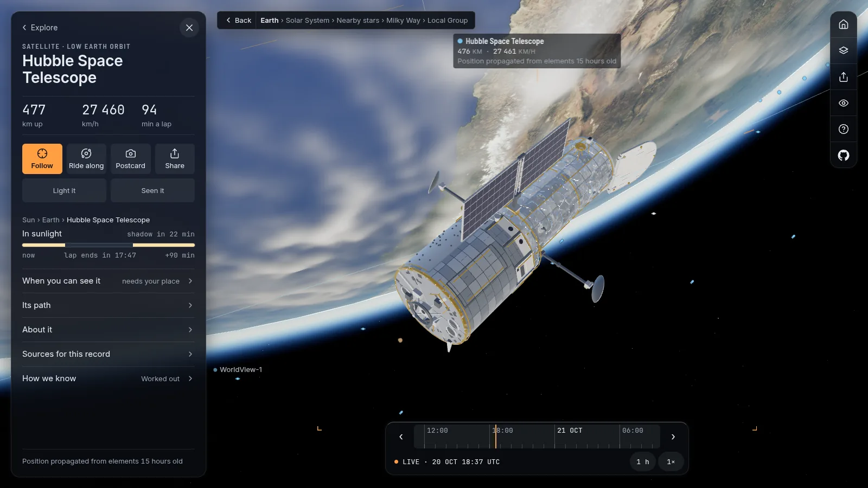Click the Back button in breadcrumb bar
Viewport: 868px width, 488px height.
(x=238, y=21)
